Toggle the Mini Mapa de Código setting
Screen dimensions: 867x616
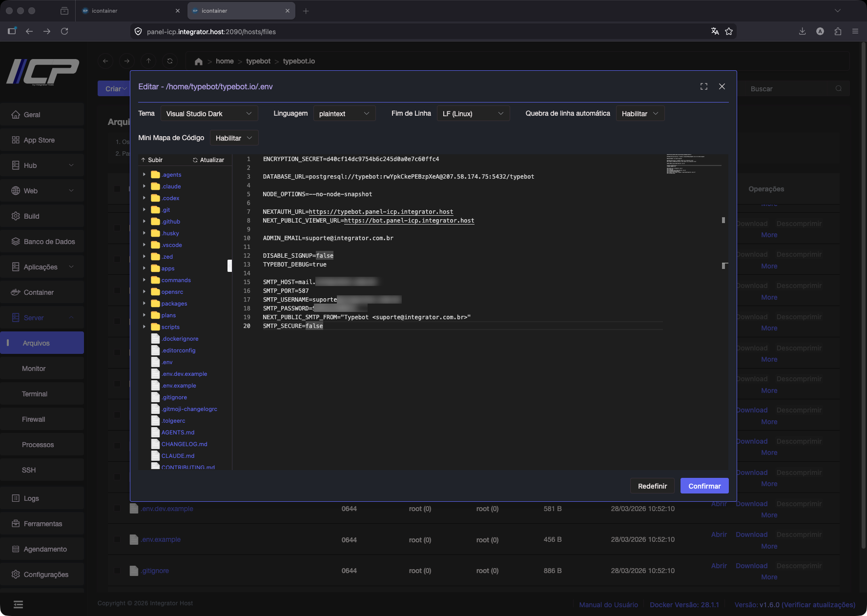pyautogui.click(x=234, y=138)
